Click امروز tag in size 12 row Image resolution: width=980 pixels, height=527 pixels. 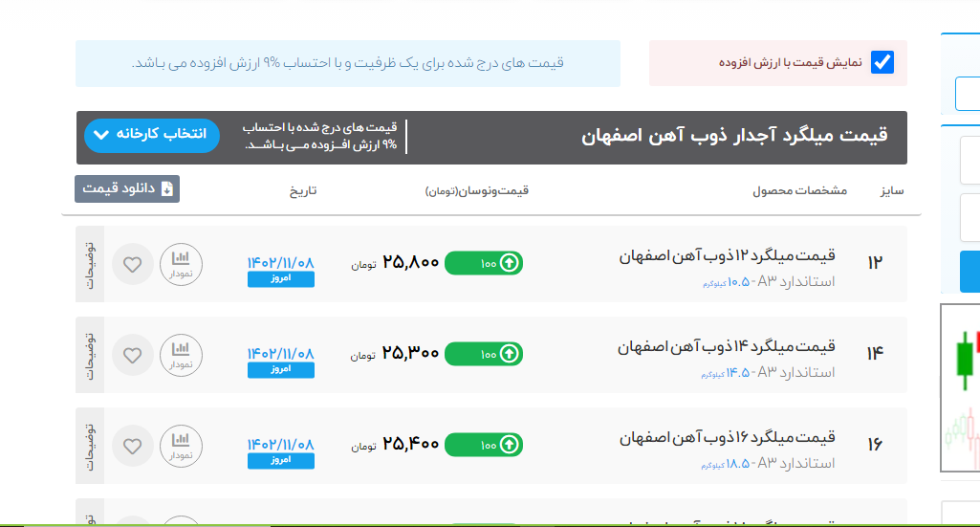[x=280, y=279]
